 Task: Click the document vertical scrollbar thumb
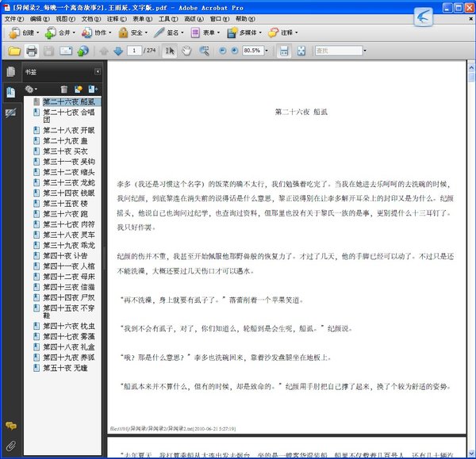471,77
